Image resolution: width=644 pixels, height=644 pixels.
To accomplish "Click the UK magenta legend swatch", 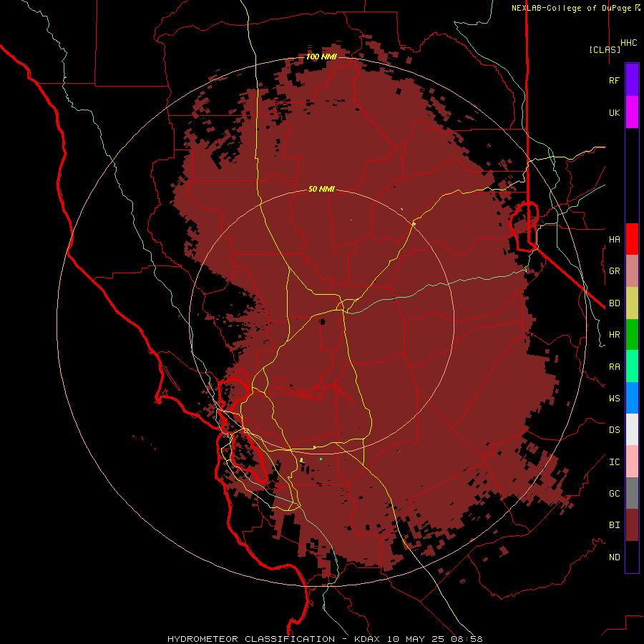I will [632, 112].
